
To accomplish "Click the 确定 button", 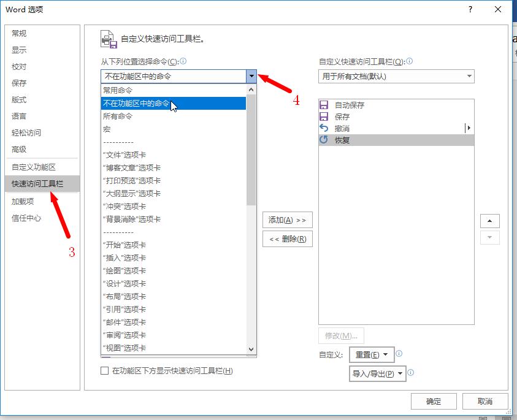I will point(434,401).
